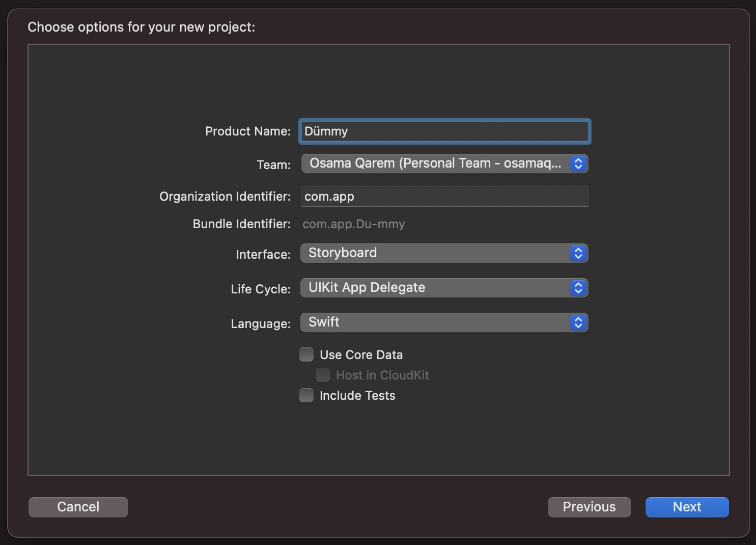The height and width of the screenshot is (545, 756).
Task: Click the Interface dropdown chevron icon
Action: tap(578, 253)
